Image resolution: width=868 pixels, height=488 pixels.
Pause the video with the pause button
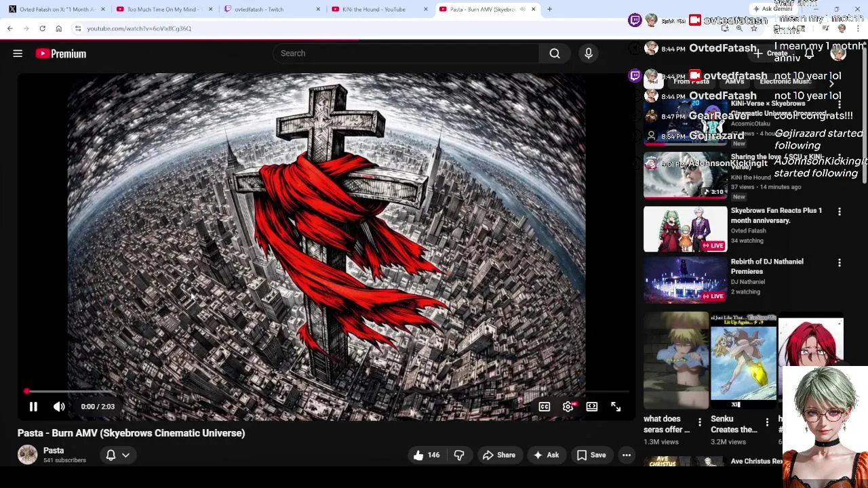[33, 407]
